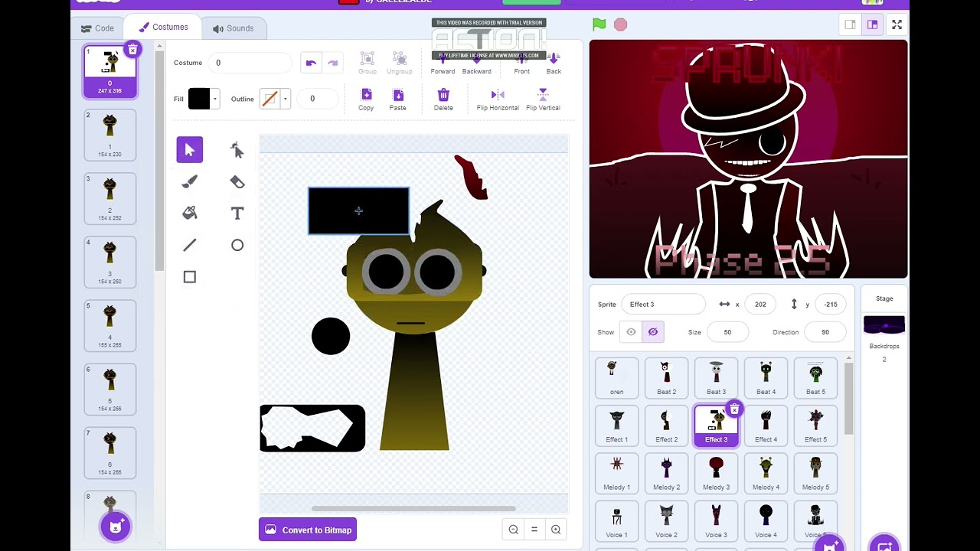Redo the costume edit
Viewport: 980px width, 551px height.
(x=332, y=63)
